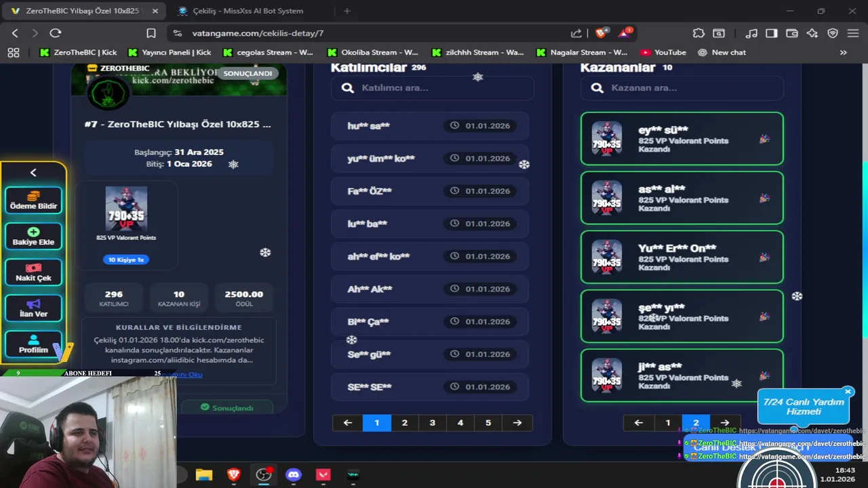
Task: Open the ZeroTheBIC | Kick bookmark
Action: [79, 52]
